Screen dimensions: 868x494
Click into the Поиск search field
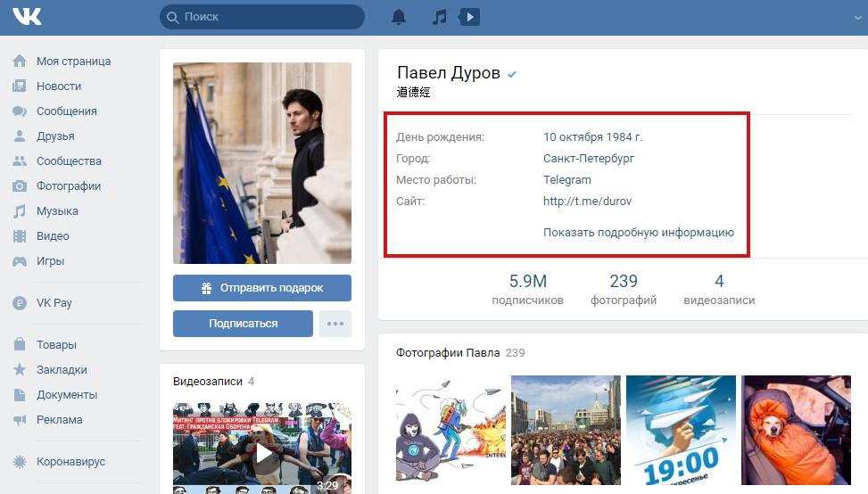click(x=262, y=17)
